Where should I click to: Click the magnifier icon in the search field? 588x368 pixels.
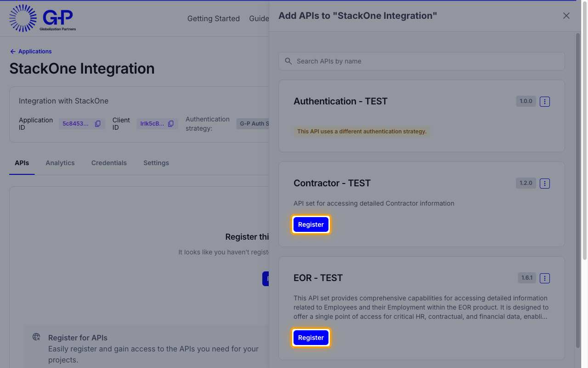[x=288, y=61]
